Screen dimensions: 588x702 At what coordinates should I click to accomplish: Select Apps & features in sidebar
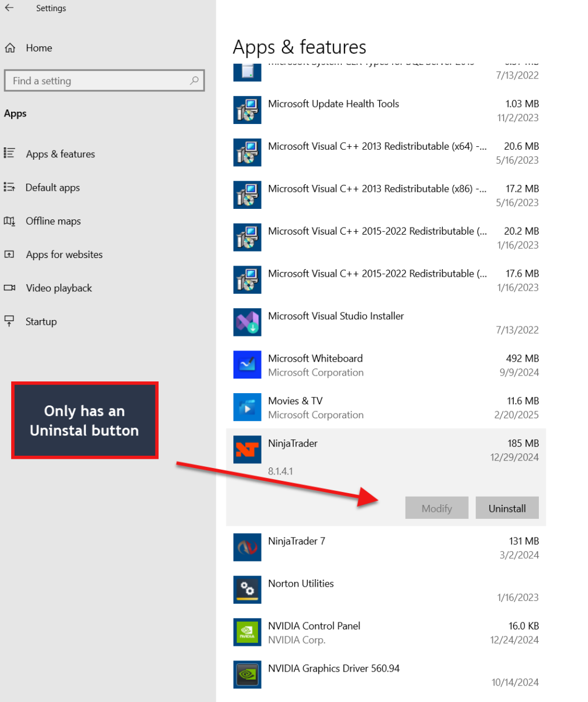(60, 154)
